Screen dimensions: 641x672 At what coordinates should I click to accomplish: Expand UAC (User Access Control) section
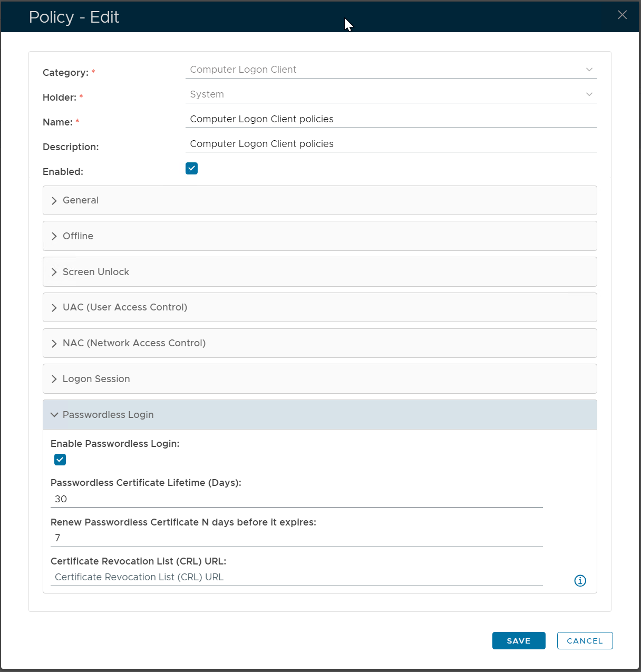[x=319, y=307]
